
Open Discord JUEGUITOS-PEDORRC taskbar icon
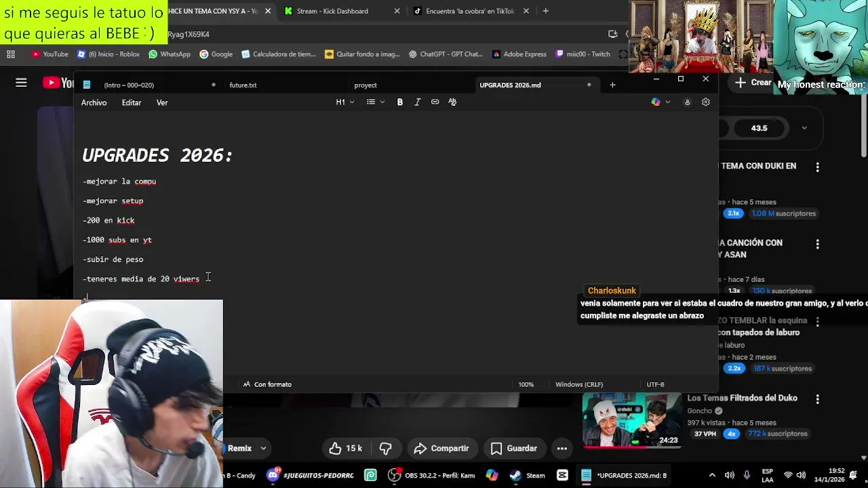pyautogui.click(x=311, y=475)
